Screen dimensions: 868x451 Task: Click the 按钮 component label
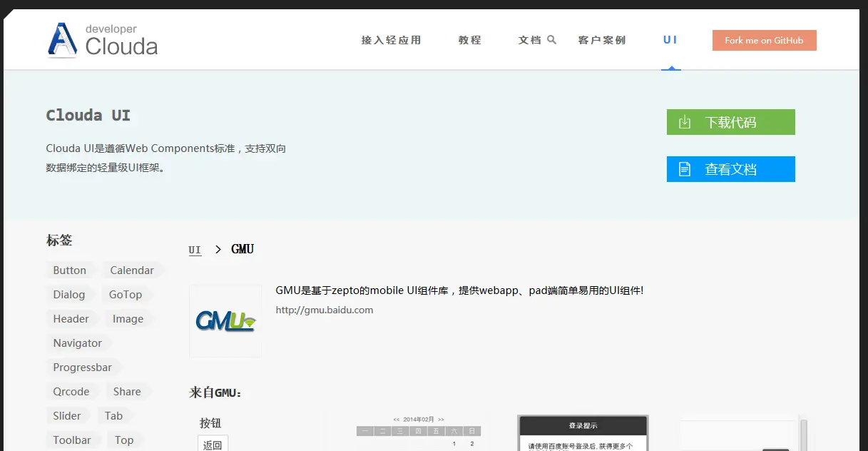pyautogui.click(x=210, y=423)
